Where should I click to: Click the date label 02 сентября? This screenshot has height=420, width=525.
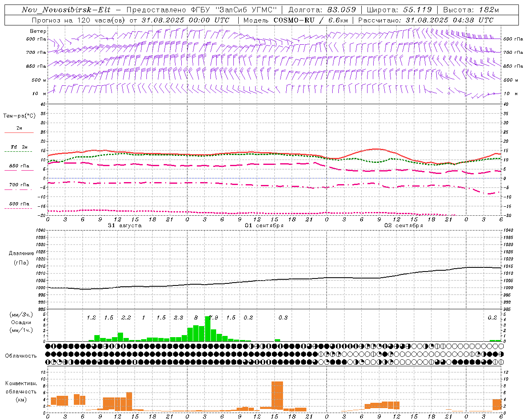tap(404, 226)
